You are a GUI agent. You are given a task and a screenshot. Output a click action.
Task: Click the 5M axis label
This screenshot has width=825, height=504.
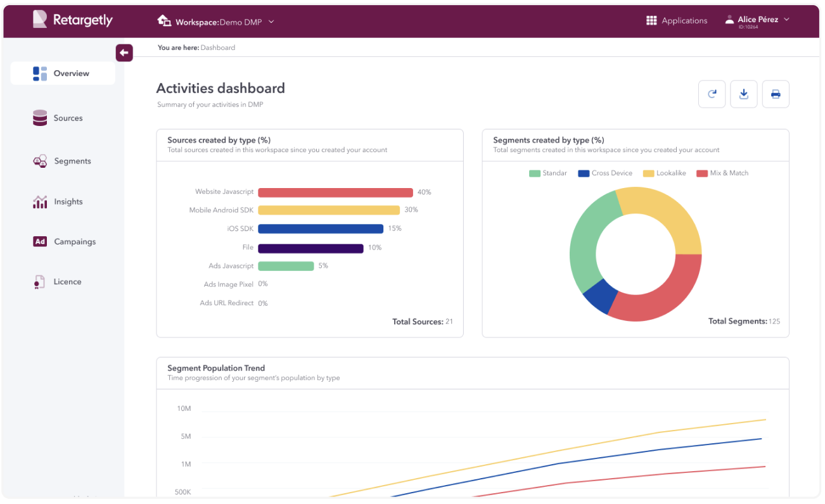[186, 436]
